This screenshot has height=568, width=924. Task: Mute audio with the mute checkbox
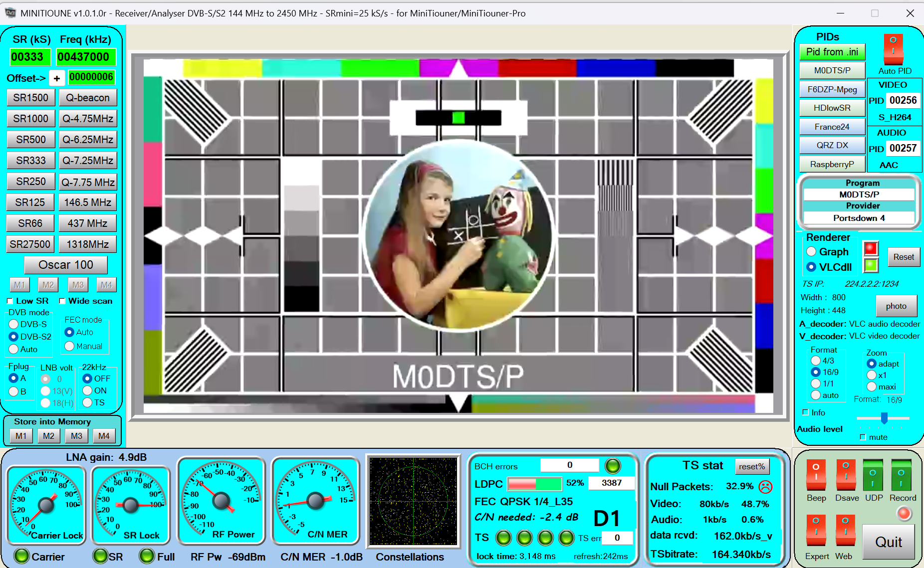pos(863,437)
